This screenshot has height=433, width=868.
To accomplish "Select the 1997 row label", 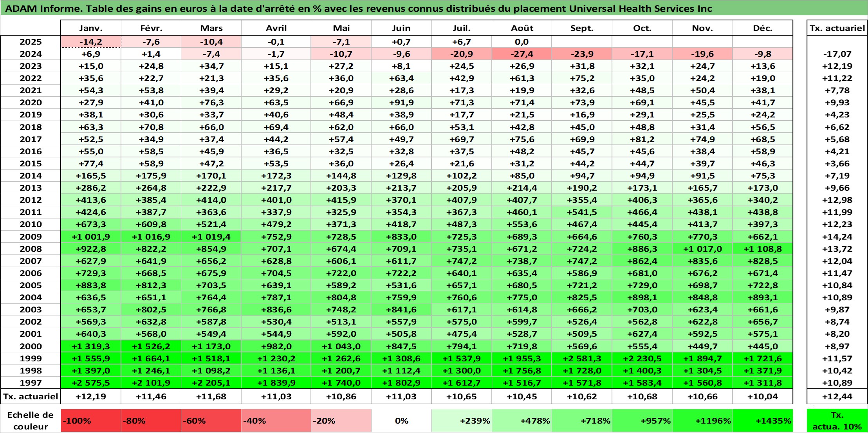I will [x=31, y=383].
